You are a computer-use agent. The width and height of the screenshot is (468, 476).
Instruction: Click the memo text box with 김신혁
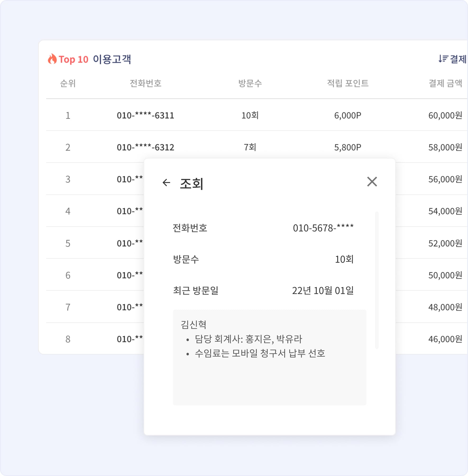tap(269, 357)
